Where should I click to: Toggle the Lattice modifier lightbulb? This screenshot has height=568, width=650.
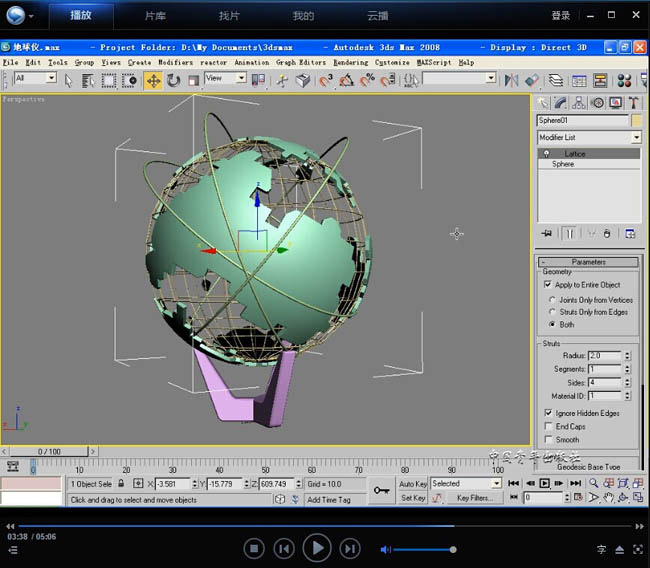click(x=546, y=153)
